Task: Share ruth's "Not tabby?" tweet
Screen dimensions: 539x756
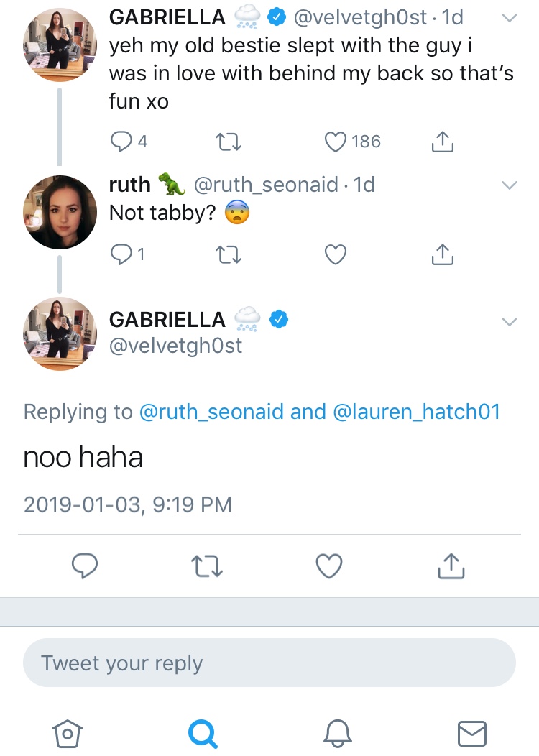Action: click(x=442, y=254)
